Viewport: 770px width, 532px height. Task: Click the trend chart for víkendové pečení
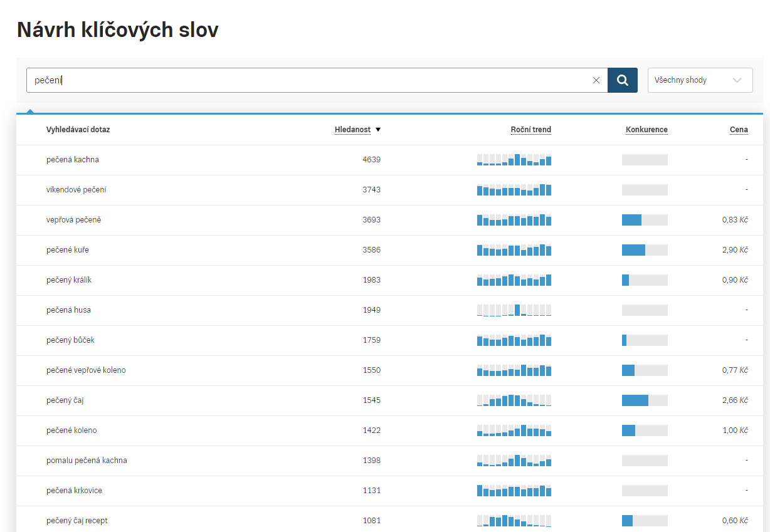click(514, 190)
